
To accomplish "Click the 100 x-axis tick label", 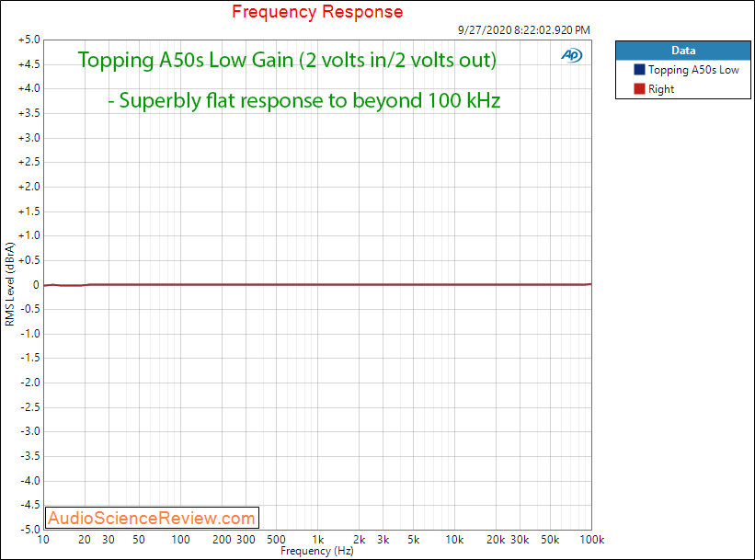I will pos(180,540).
